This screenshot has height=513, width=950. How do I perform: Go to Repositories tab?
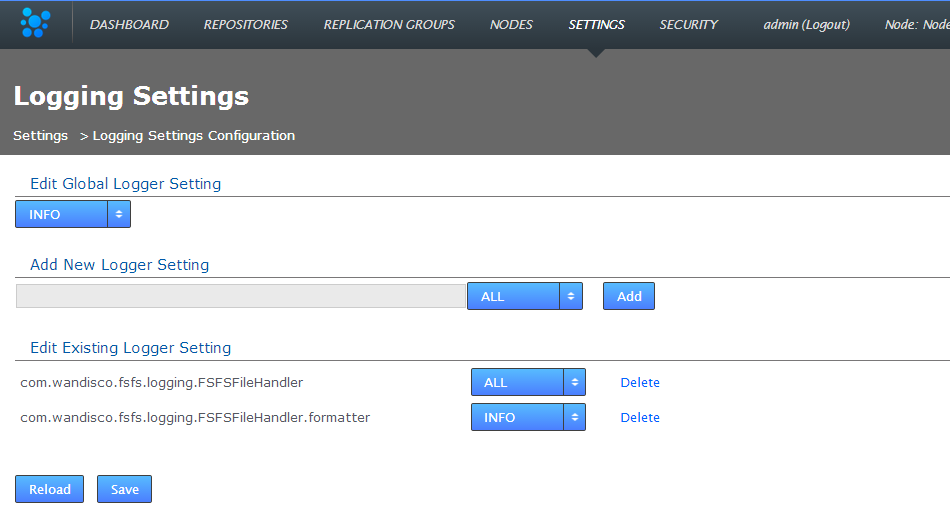245,25
